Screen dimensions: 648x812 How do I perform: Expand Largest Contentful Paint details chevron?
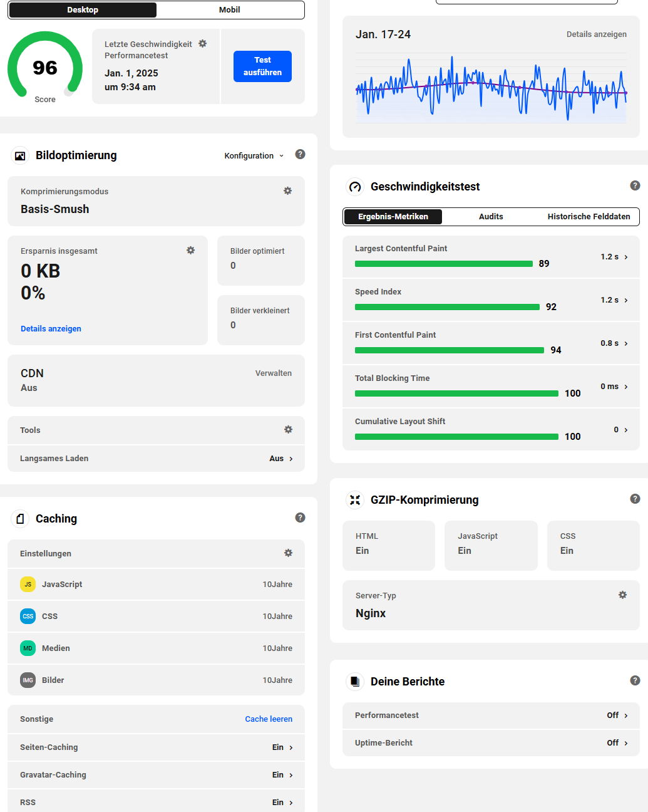(x=626, y=257)
